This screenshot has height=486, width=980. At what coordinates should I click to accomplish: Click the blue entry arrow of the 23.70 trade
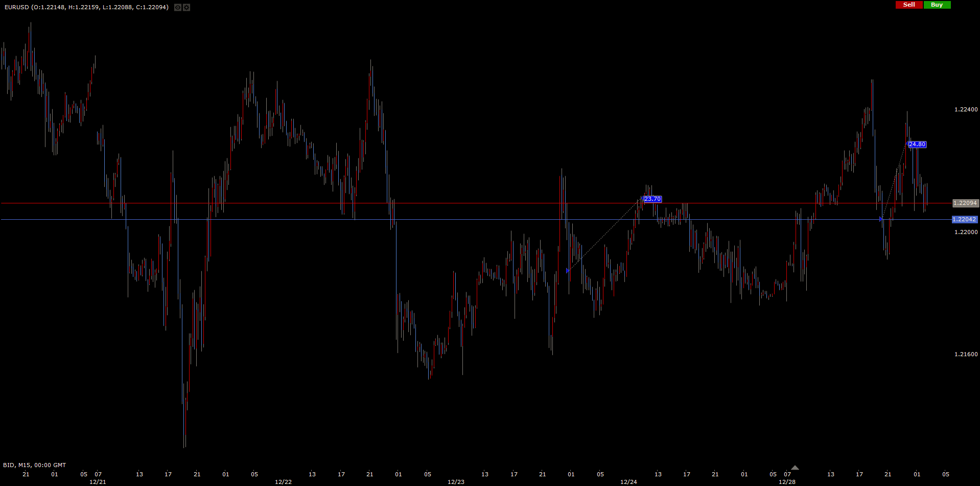pos(568,270)
